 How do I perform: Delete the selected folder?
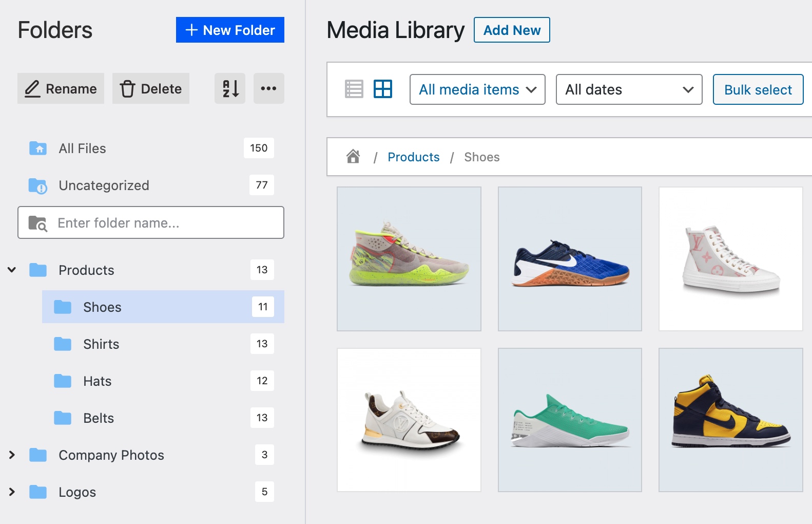pyautogui.click(x=151, y=88)
